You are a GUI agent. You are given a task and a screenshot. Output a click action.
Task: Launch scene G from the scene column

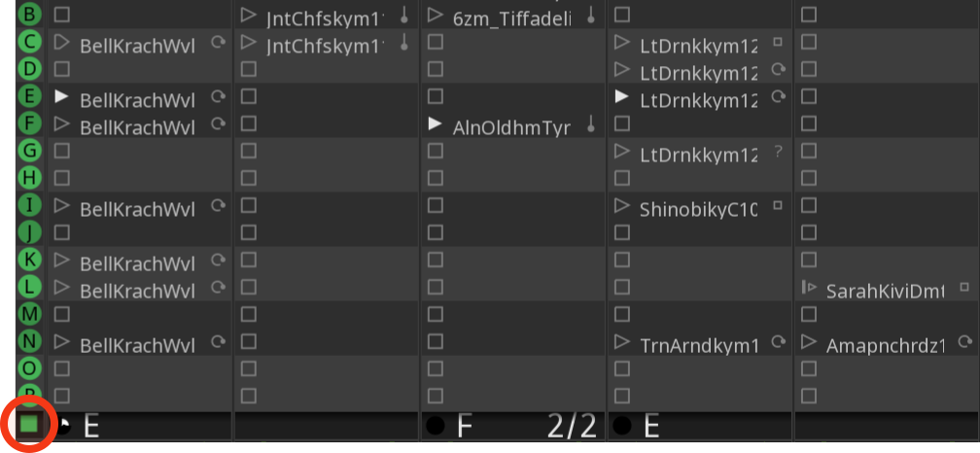click(29, 151)
